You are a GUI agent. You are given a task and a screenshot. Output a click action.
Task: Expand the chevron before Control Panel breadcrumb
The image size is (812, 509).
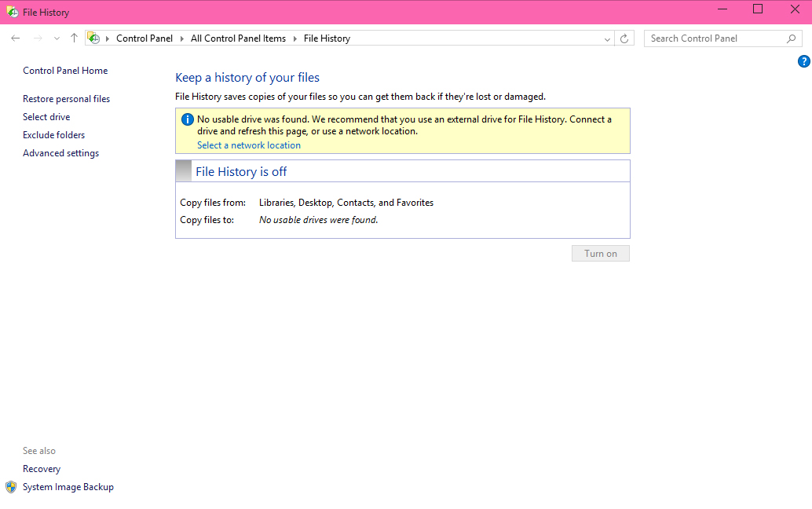coord(108,38)
